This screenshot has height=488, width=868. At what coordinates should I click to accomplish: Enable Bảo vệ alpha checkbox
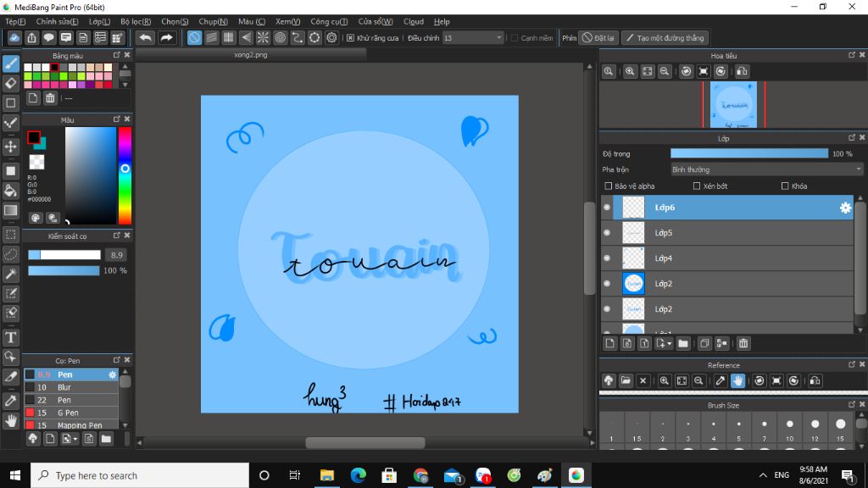point(609,186)
